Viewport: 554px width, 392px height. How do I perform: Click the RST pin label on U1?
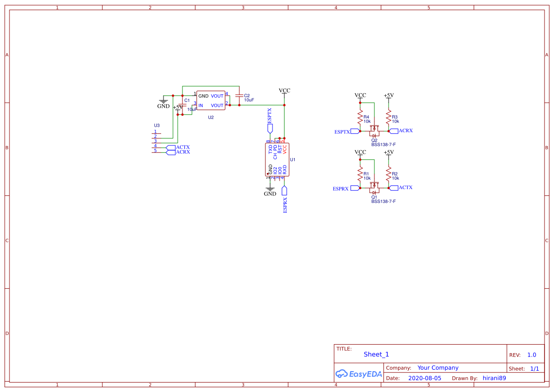coord(280,149)
